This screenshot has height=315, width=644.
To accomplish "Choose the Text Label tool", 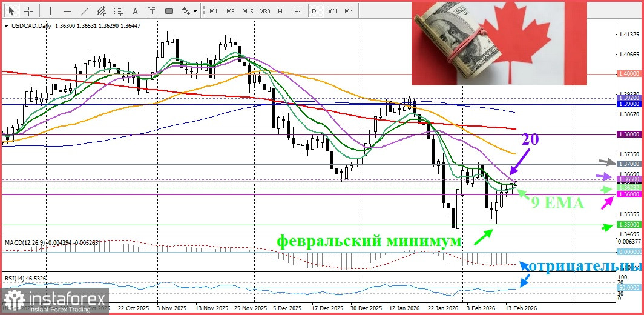I will [x=153, y=11].
